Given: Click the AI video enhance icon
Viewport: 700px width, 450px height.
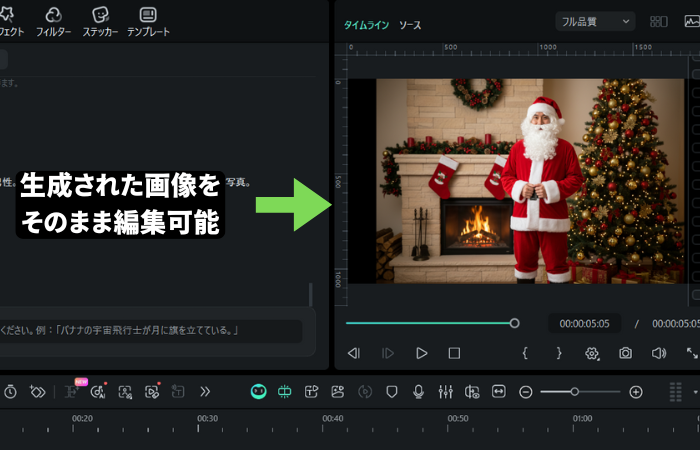Looking at the screenshot, I should coord(152,392).
